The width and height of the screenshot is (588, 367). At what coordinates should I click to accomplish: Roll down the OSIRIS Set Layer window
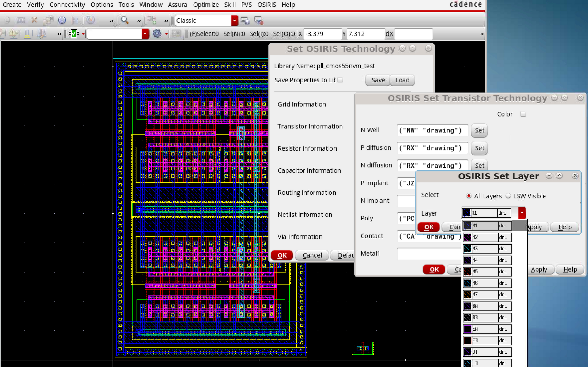point(549,175)
